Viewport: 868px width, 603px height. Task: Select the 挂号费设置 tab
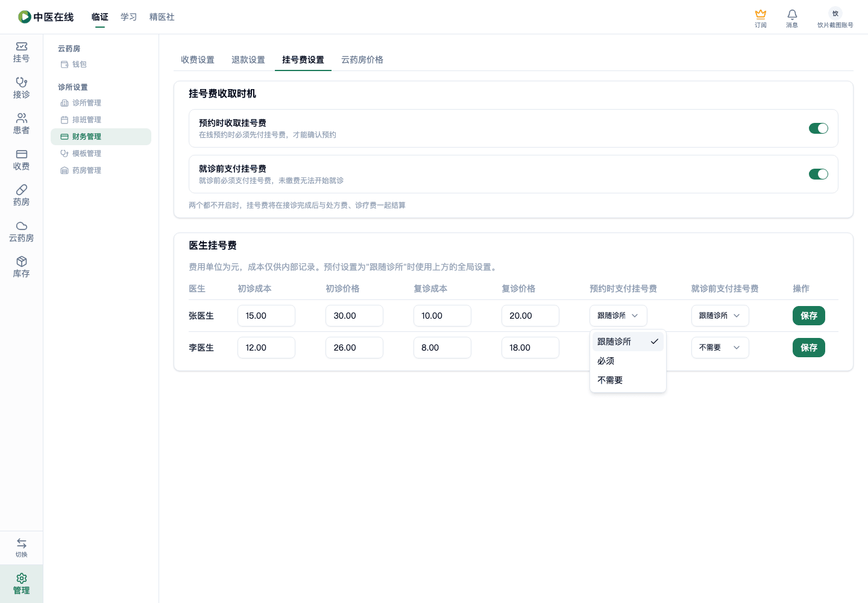[x=303, y=60]
